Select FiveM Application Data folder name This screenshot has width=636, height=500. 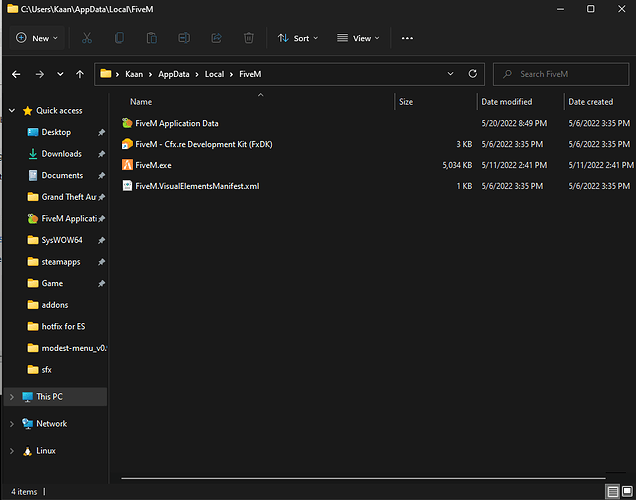point(177,123)
